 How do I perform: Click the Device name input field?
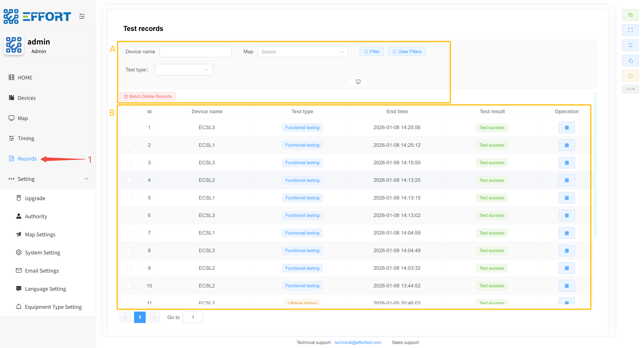[195, 52]
